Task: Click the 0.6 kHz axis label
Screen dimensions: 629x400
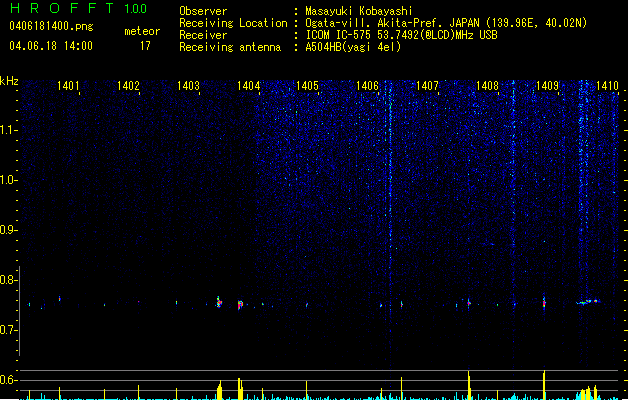Action: coord(8,380)
